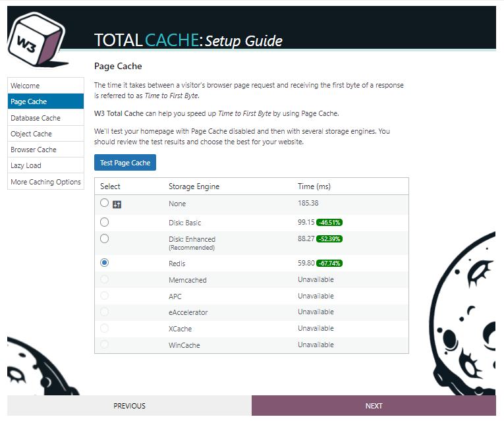
Task: Click the WinCache engine name
Action: point(184,345)
